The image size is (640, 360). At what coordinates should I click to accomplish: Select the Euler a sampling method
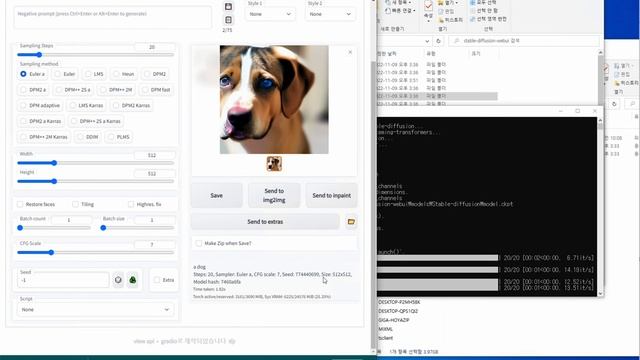[32, 74]
